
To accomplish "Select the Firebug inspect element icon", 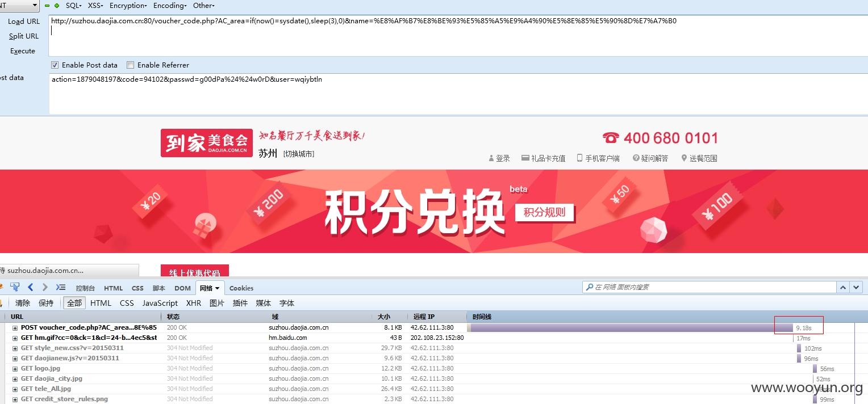I will [15, 288].
